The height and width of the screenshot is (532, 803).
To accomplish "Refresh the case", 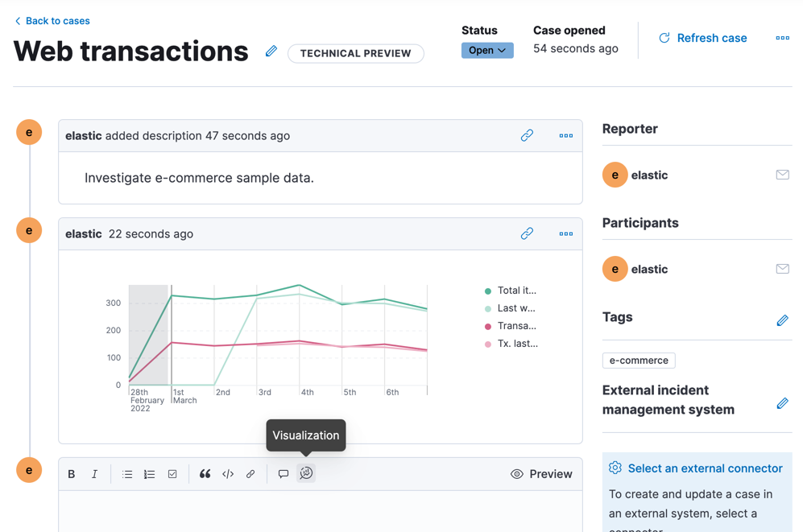I will coord(702,38).
